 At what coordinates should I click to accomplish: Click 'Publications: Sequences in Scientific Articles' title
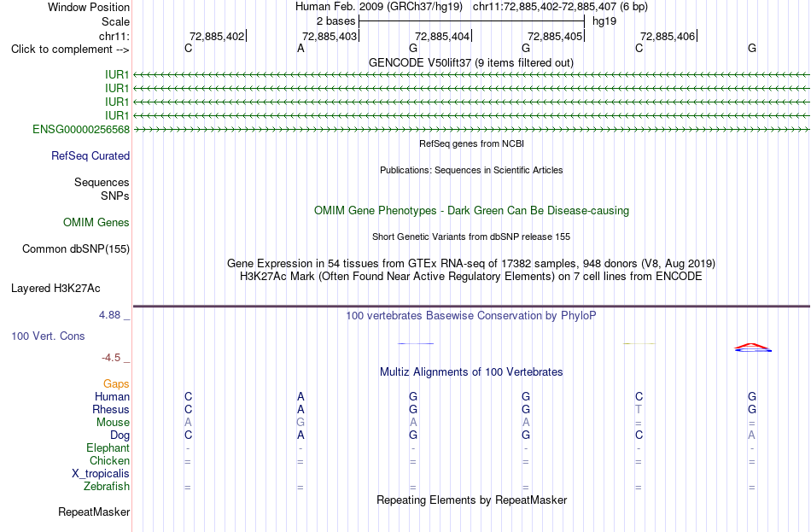471,170
